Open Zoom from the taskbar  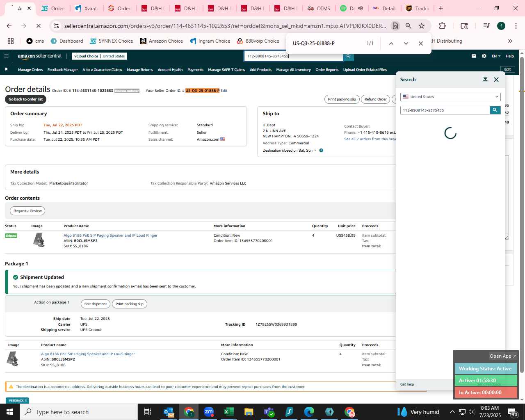209,412
